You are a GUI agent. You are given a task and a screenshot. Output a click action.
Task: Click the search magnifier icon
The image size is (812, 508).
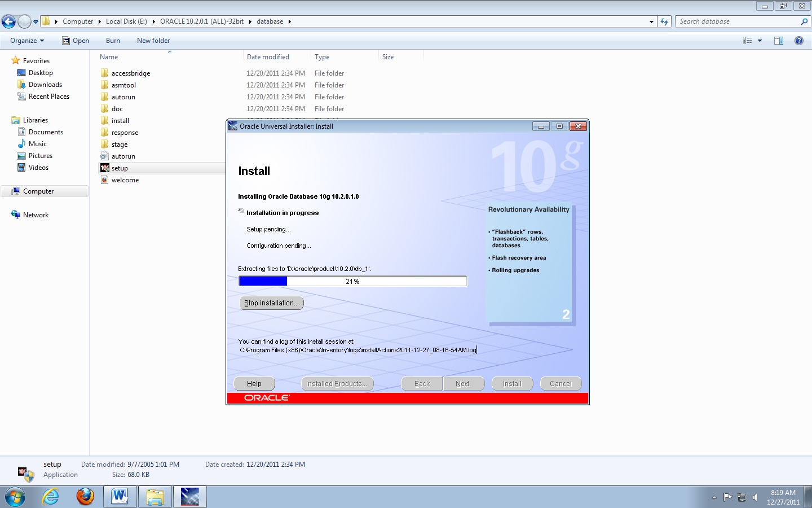point(804,21)
